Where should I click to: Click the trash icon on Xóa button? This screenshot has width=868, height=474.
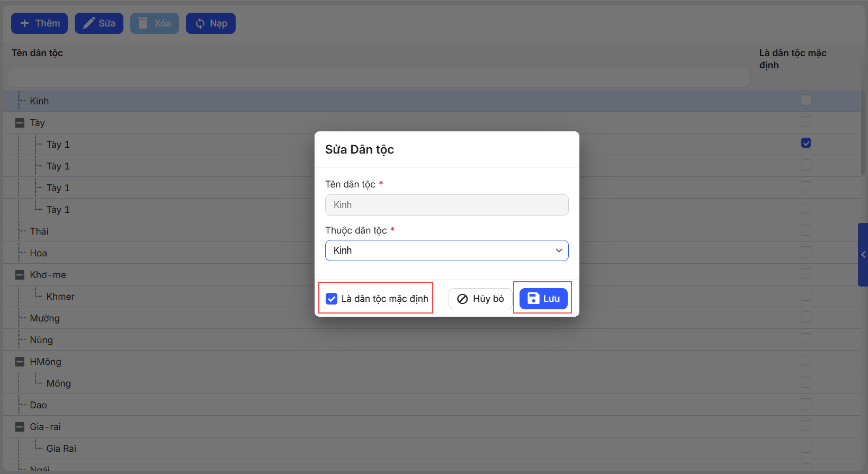[143, 23]
